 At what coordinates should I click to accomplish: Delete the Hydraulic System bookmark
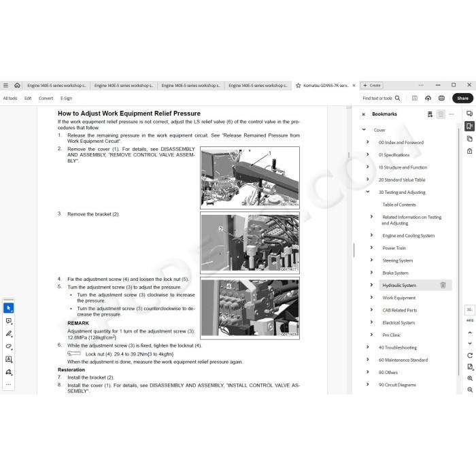[x=443, y=285]
